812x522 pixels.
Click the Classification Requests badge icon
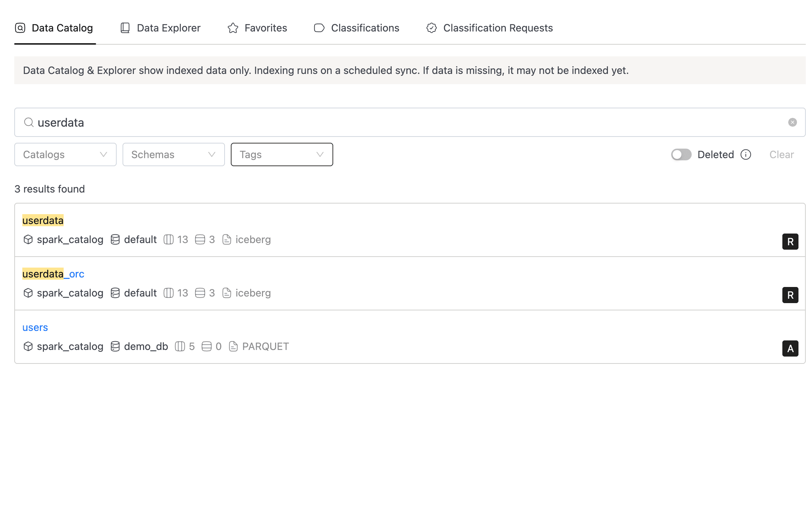click(432, 27)
